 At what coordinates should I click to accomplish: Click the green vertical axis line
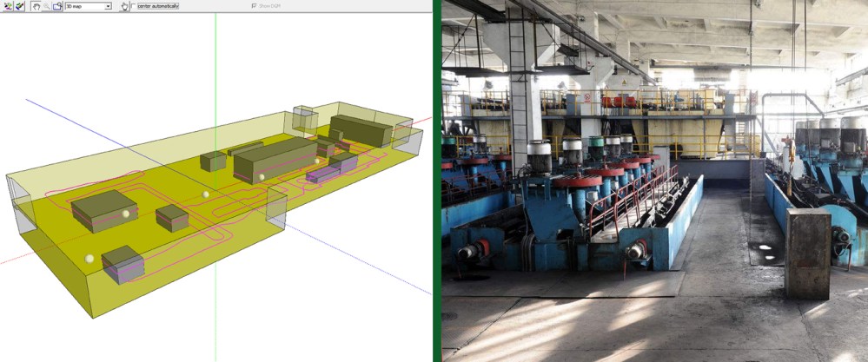[x=215, y=69]
